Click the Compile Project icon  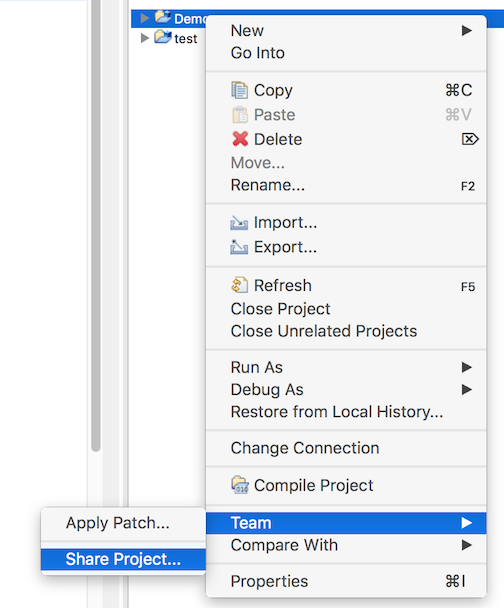click(240, 485)
